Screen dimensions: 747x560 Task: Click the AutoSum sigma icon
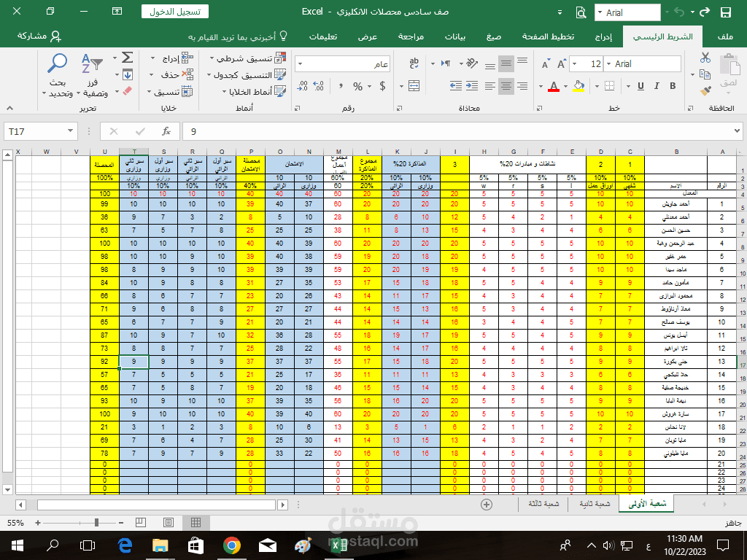[127, 58]
